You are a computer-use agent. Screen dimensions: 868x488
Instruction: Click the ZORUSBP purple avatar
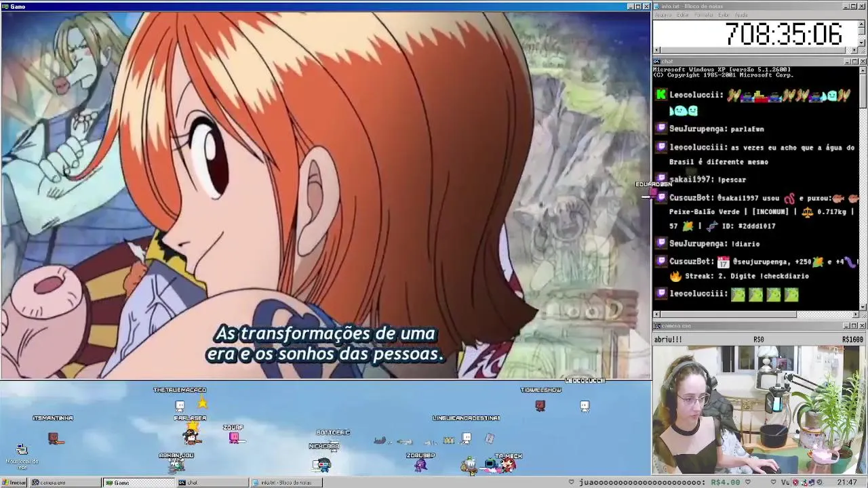point(420,465)
